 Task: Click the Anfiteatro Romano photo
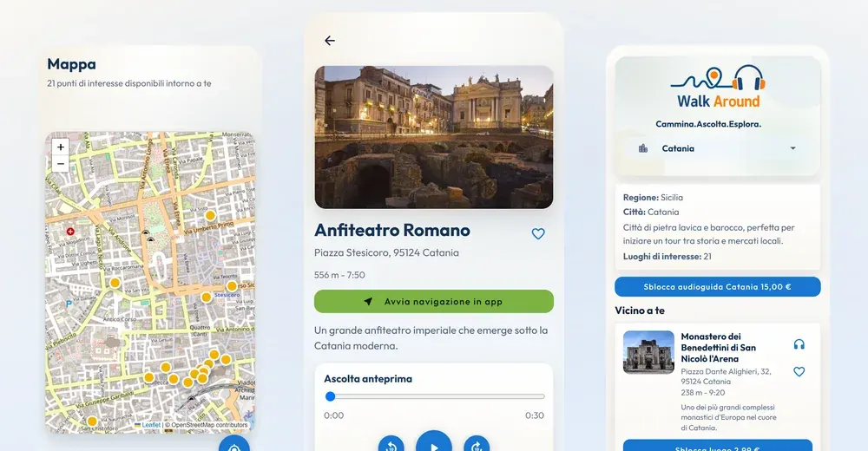click(433, 137)
